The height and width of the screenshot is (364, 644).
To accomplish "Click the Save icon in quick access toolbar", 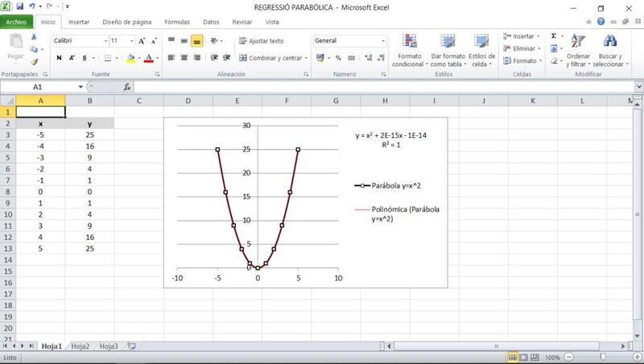I will pyautogui.click(x=20, y=6).
